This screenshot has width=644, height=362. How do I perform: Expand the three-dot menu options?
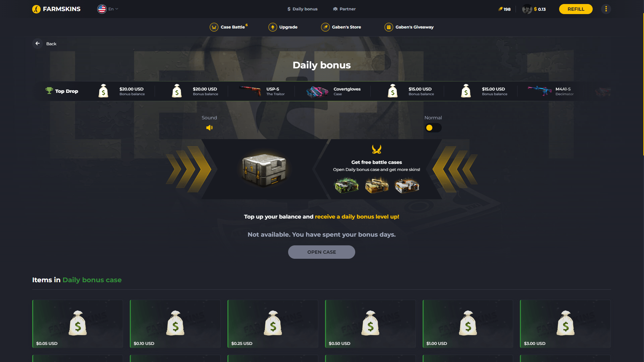[x=606, y=9]
